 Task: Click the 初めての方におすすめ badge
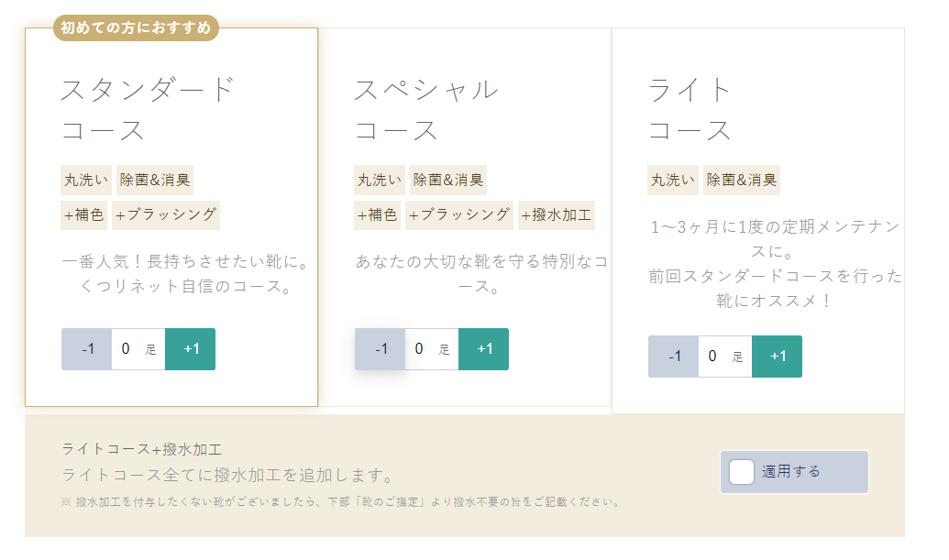point(136,28)
